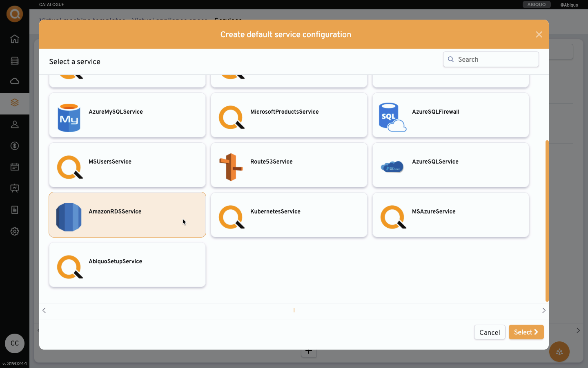Click the dialog's vertical scrollbar
Viewport: 588px width, 368px height.
547,221
